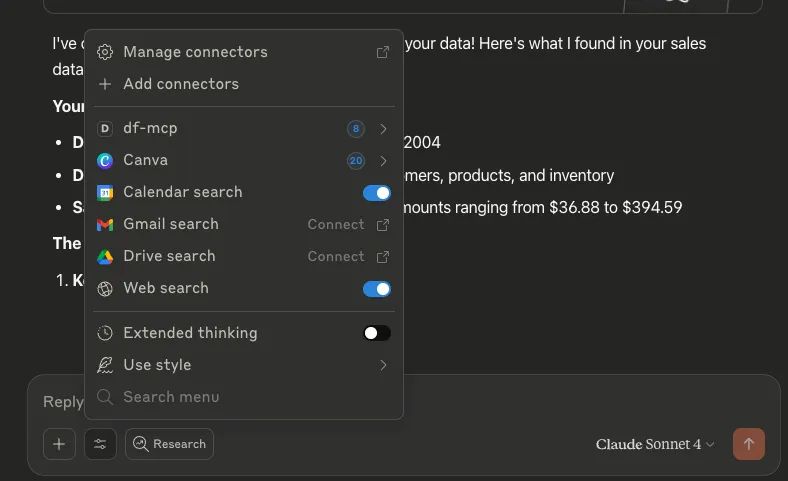Select the Canva menu entry
The width and height of the screenshot is (788, 481).
[244, 161]
